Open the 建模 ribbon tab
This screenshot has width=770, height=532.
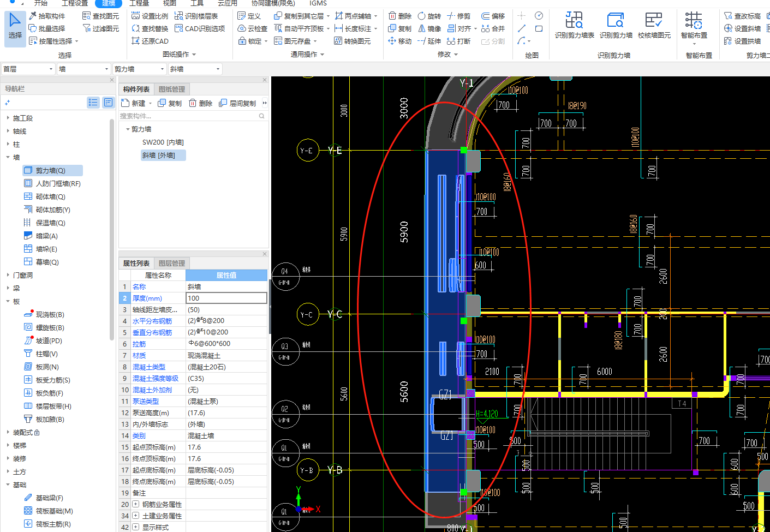click(x=109, y=3)
